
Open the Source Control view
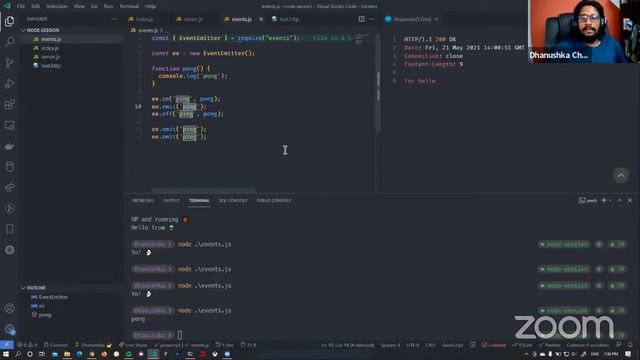pyautogui.click(x=9, y=62)
